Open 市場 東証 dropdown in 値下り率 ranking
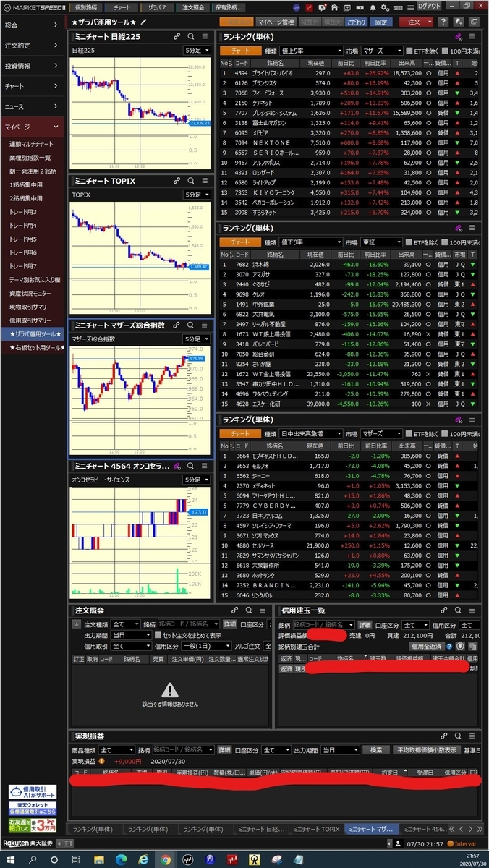The width and height of the screenshot is (489, 868). pyautogui.click(x=383, y=242)
